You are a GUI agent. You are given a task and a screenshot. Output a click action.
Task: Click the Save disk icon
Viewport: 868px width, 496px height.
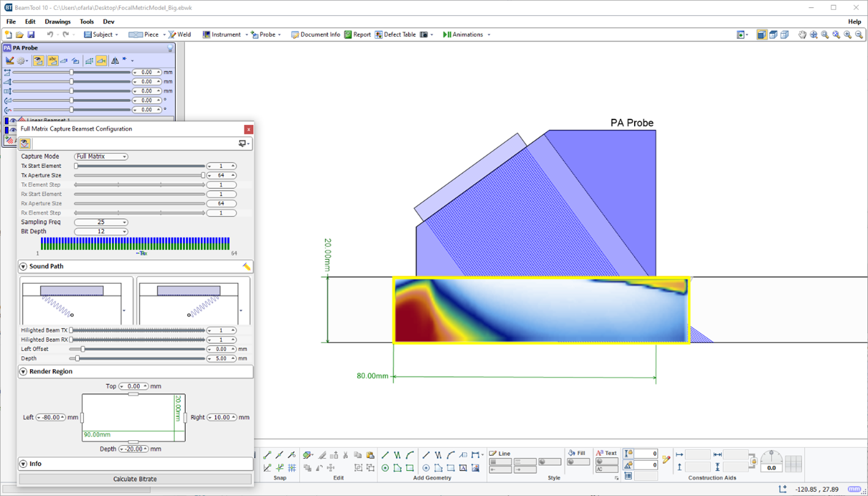click(x=31, y=35)
